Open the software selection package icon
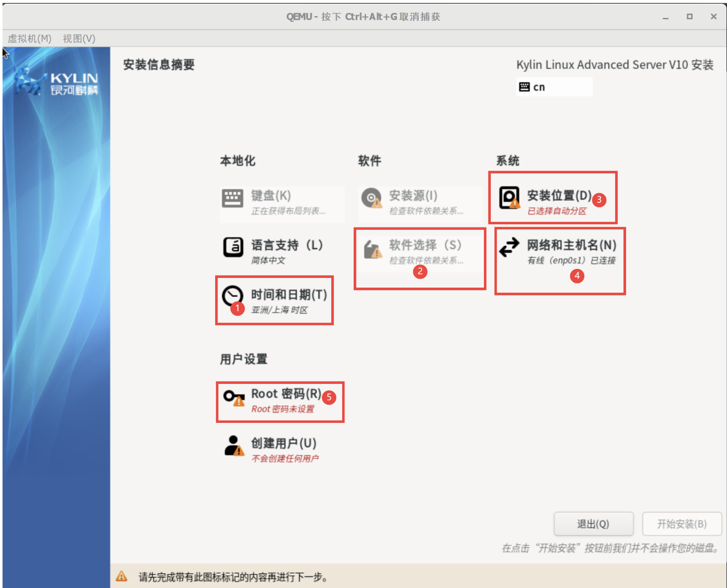727x588 pixels. [x=372, y=249]
